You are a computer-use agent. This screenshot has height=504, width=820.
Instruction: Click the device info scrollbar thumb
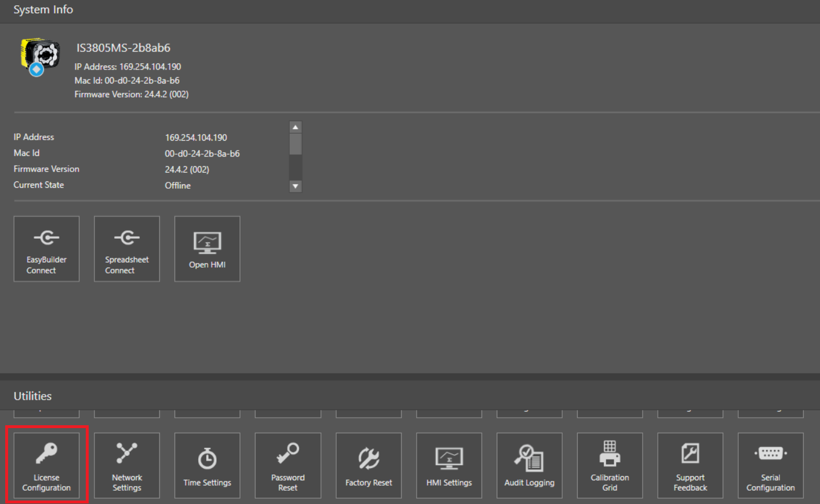[x=296, y=145]
